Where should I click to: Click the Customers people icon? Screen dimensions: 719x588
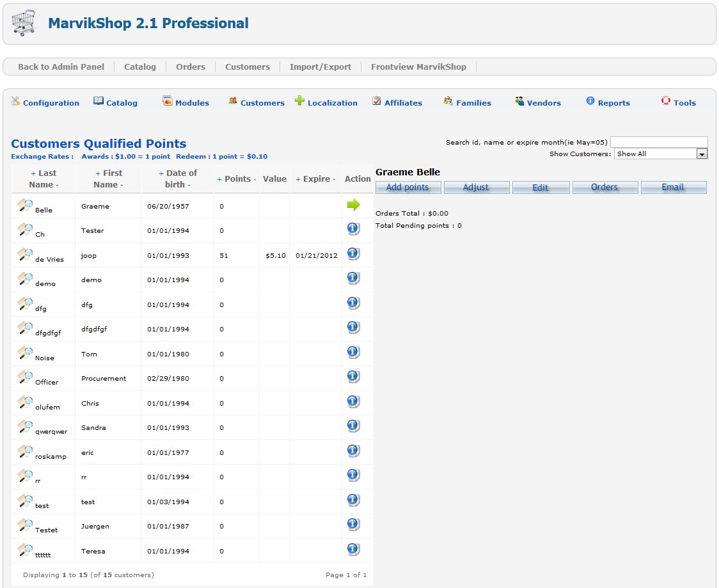point(233,101)
